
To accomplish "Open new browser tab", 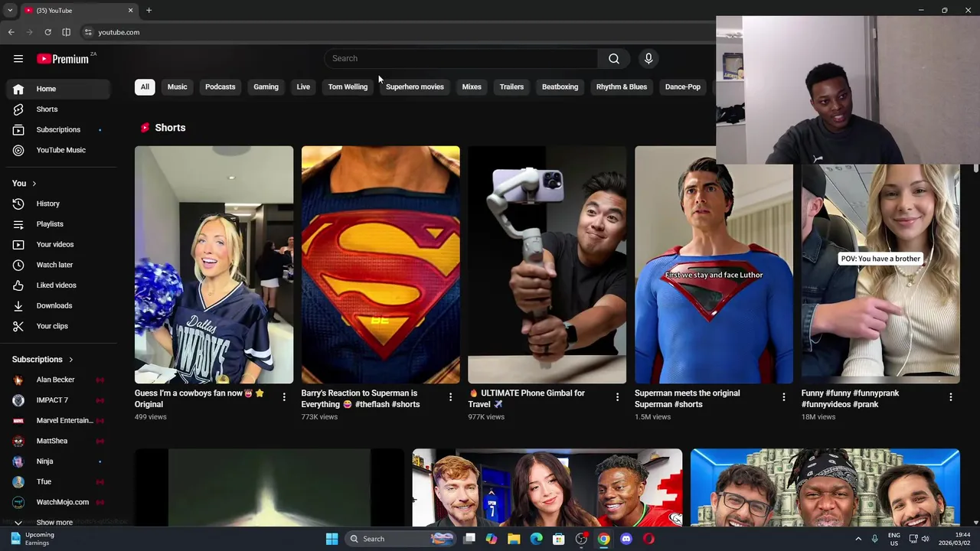I will 149,10.
